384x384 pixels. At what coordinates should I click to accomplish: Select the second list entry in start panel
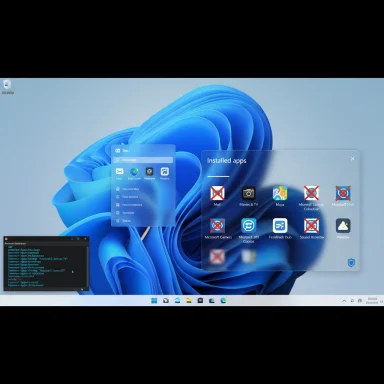(x=127, y=197)
